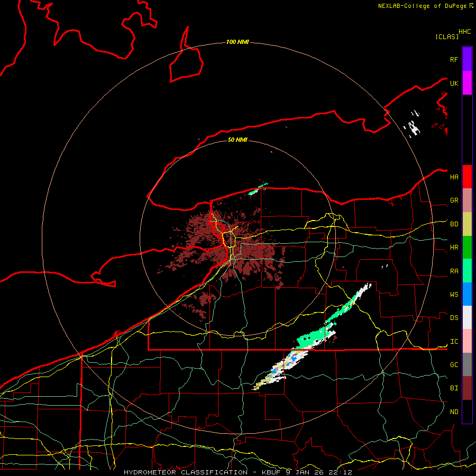The image size is (476, 476).
Task: Click the 50 NMI range ring label
Action: click(x=237, y=140)
